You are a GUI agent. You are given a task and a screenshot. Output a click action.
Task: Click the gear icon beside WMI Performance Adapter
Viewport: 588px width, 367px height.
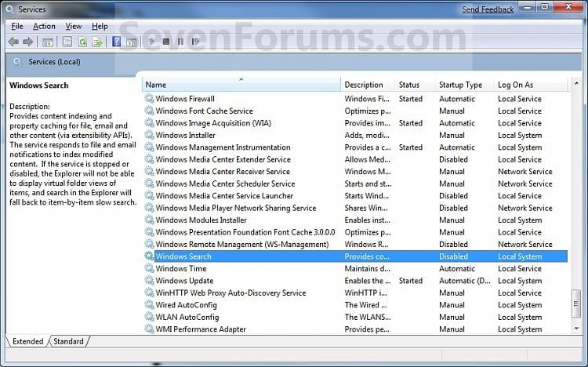[149, 329]
